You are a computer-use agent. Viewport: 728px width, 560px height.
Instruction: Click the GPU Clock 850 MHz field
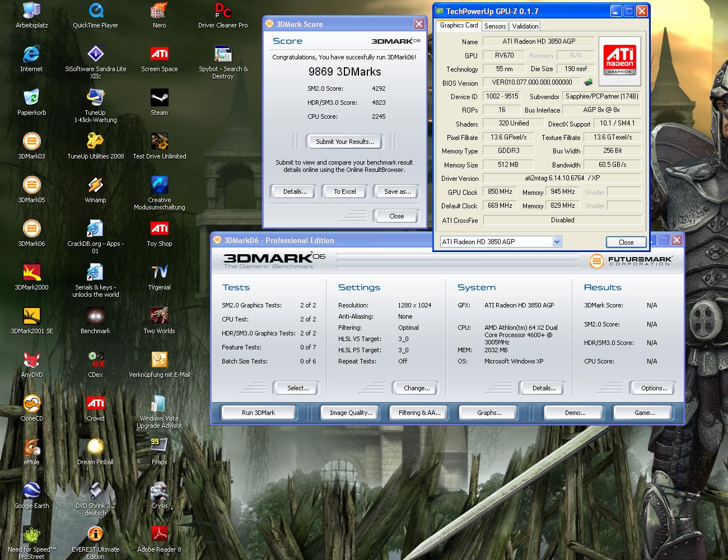[x=500, y=192]
